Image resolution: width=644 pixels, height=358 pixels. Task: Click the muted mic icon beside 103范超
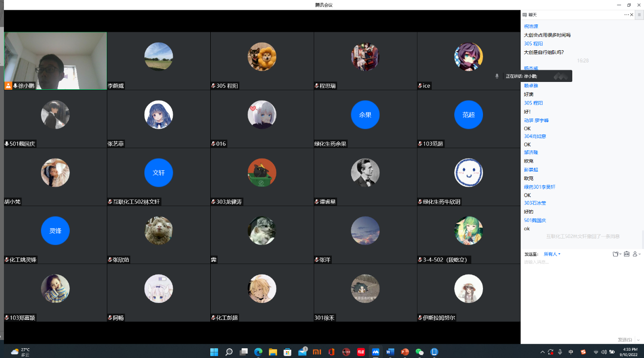click(420, 144)
